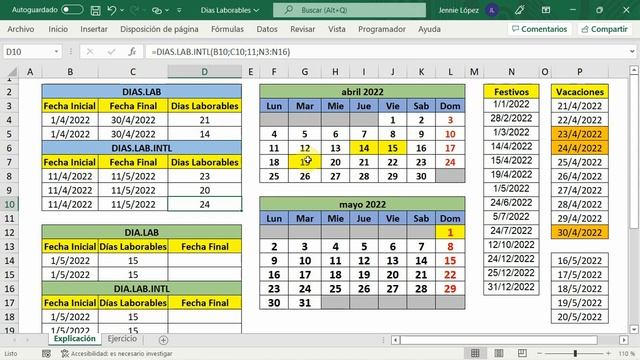Image resolution: width=640 pixels, height=360 pixels.
Task: Click the zoom in plus button
Action: (608, 353)
